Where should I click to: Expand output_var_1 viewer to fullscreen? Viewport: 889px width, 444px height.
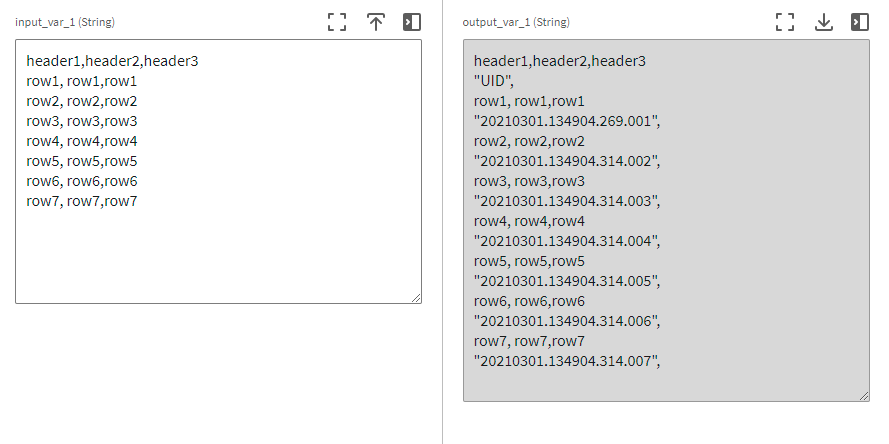coord(785,22)
